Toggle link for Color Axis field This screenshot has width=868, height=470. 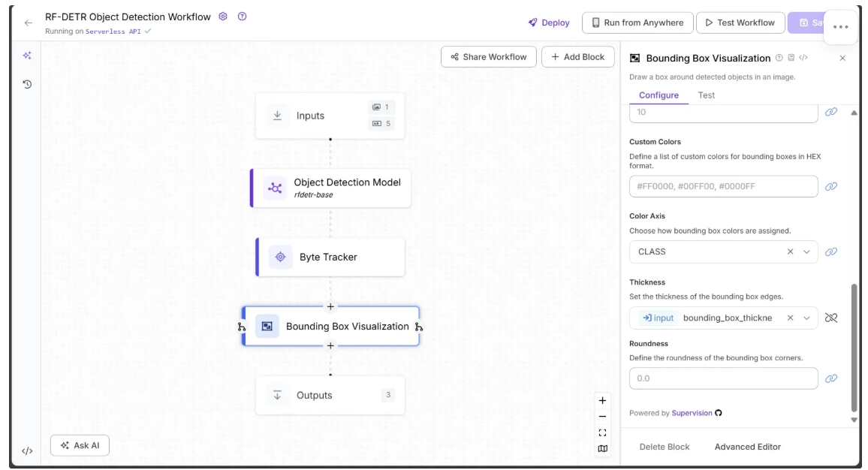coord(831,252)
